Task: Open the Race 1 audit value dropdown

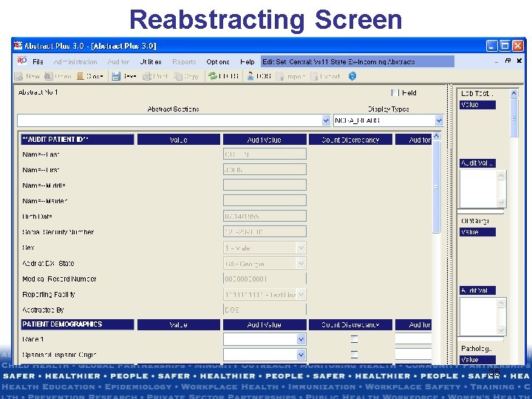Action: [301, 339]
